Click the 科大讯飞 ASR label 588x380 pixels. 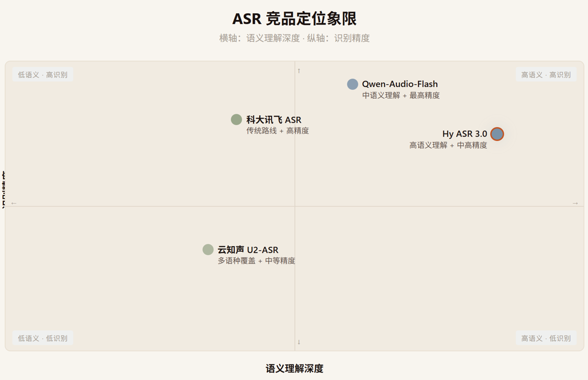[x=274, y=120]
